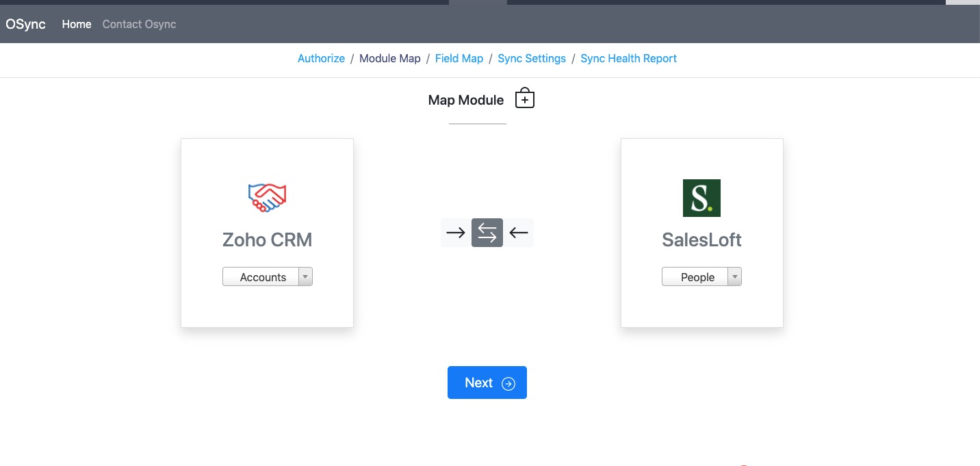View the Sync Health Report
The width and height of the screenshot is (980, 466).
(x=628, y=59)
